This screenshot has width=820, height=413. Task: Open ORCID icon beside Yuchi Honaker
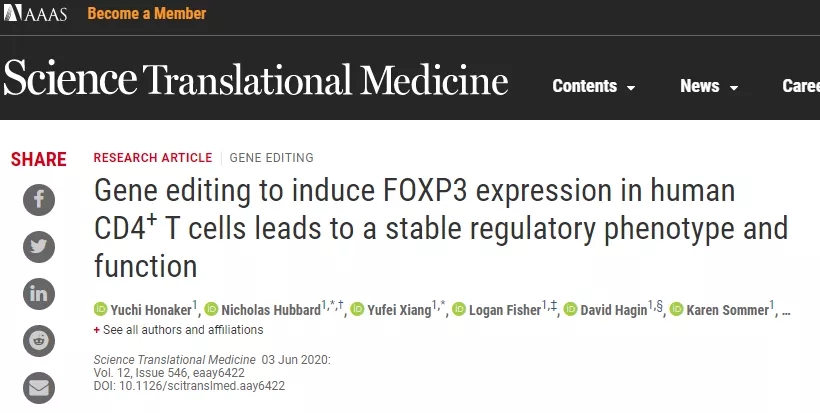coord(100,310)
